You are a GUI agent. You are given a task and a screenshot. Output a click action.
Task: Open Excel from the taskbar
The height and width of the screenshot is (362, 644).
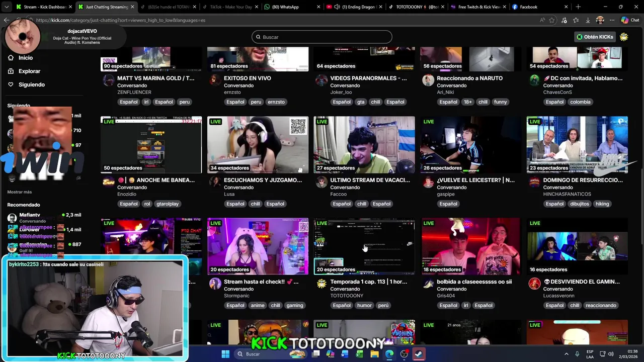point(359,354)
